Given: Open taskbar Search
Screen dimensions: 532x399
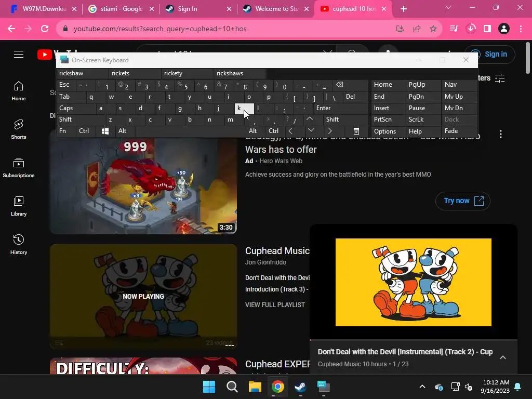Looking at the screenshot, I should [232, 387].
